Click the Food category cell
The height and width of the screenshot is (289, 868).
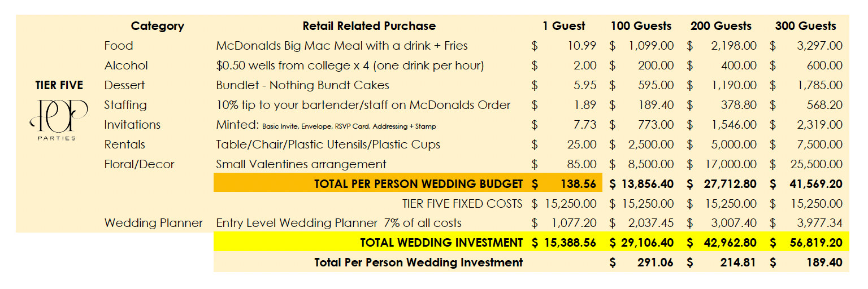point(119,46)
